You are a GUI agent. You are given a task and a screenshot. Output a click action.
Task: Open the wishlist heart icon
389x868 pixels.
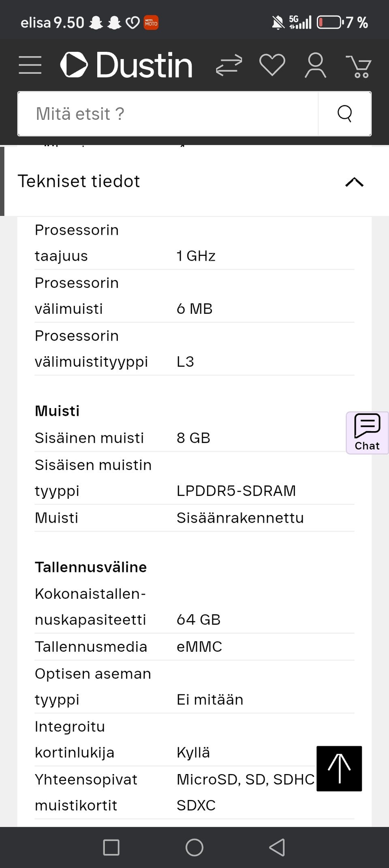(x=272, y=65)
